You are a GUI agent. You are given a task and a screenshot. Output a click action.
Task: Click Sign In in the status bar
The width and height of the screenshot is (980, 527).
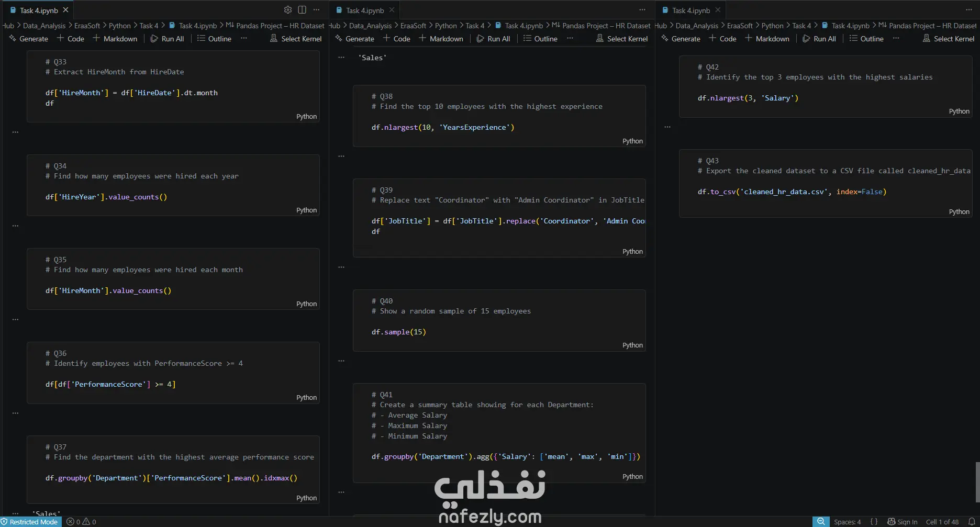click(x=902, y=522)
